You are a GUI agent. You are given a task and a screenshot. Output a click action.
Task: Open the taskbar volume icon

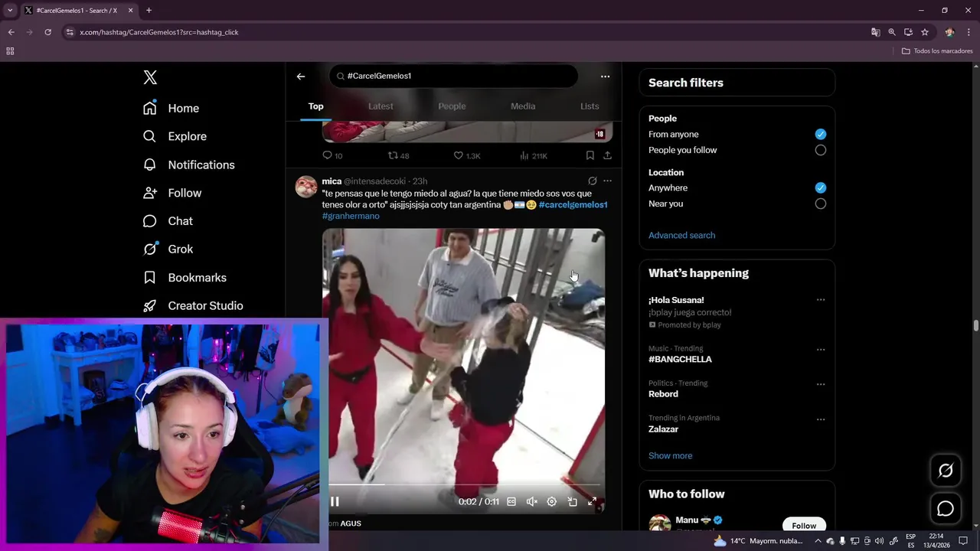click(879, 541)
